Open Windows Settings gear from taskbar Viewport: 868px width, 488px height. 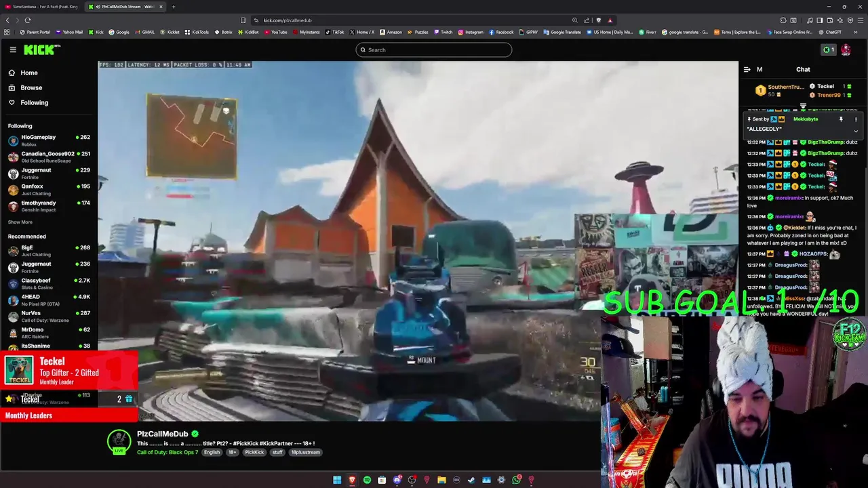501,480
